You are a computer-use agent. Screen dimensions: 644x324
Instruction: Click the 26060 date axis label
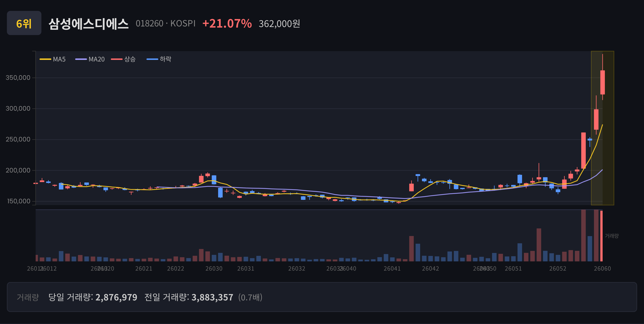602,268
